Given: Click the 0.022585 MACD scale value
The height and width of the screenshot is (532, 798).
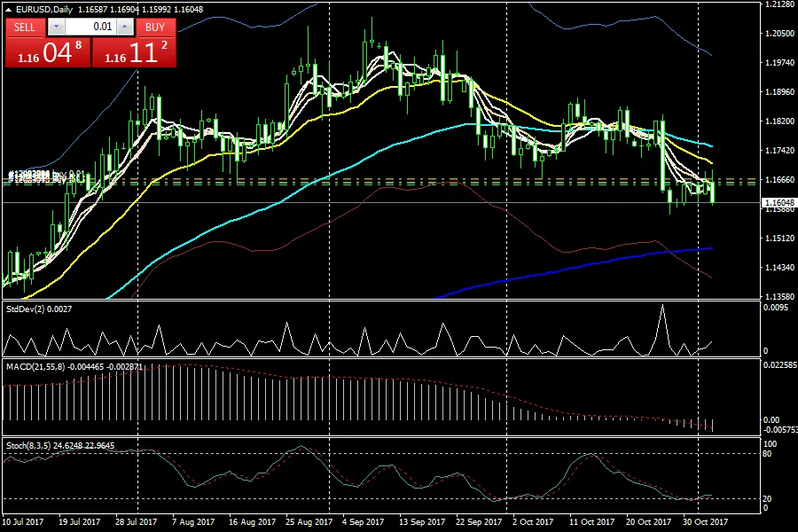Looking at the screenshot, I should click(780, 365).
